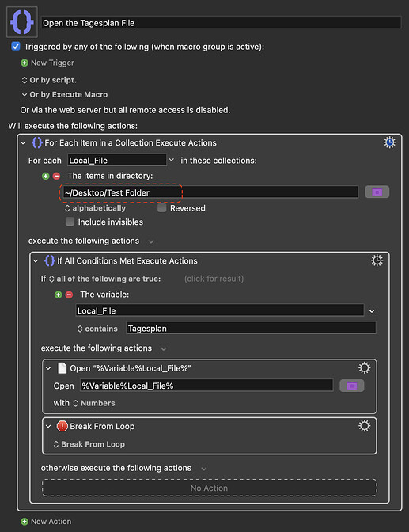The image size is (409, 532).
Task: Click the green New Trigger plus icon
Action: [x=25, y=63]
